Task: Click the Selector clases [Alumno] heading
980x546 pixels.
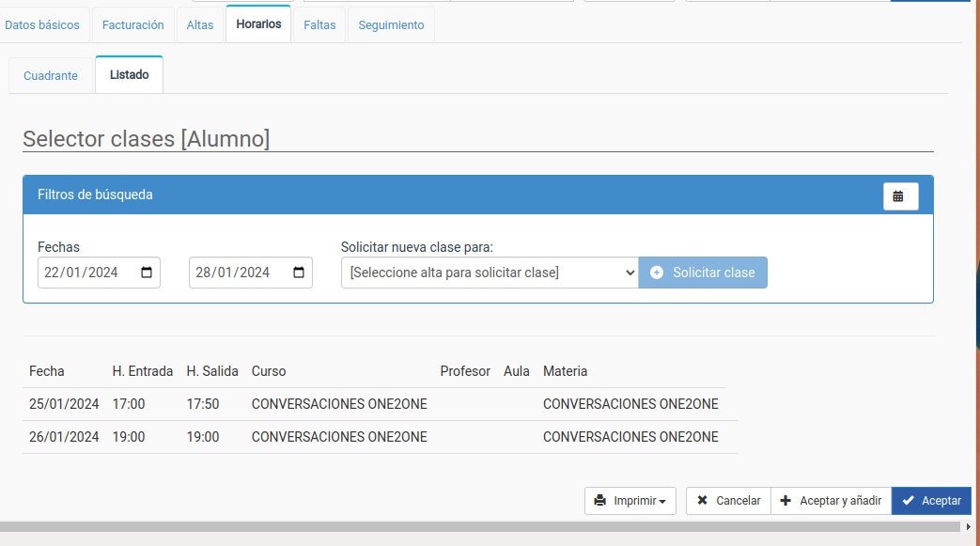Action: point(147,139)
